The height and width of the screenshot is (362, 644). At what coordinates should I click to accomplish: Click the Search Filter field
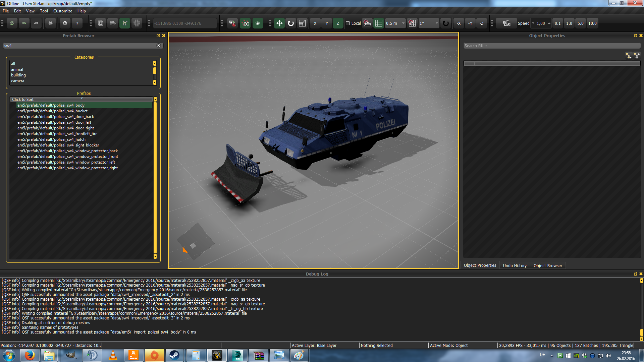(x=552, y=46)
